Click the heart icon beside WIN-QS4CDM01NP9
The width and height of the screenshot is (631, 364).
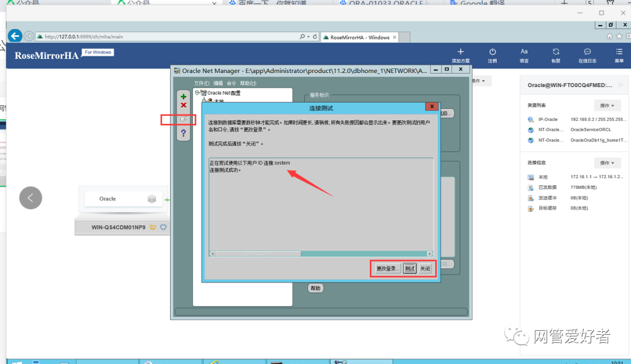[164, 227]
